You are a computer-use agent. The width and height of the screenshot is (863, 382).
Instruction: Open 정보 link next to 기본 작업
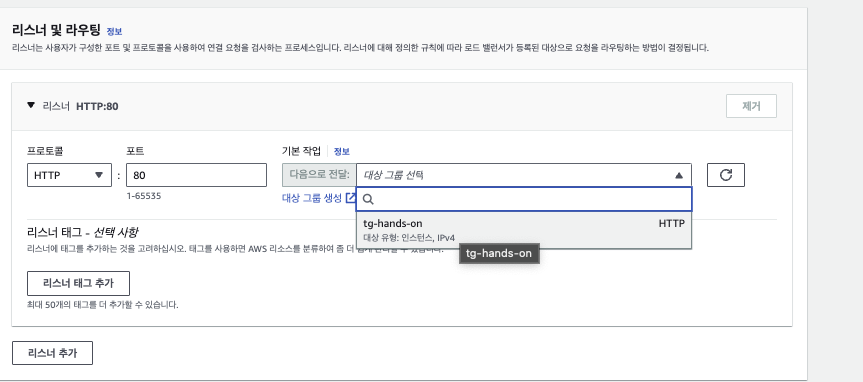pyautogui.click(x=342, y=151)
